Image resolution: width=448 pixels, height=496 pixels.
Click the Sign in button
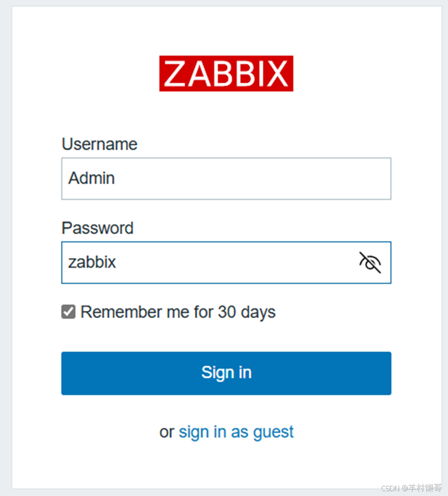tap(226, 372)
